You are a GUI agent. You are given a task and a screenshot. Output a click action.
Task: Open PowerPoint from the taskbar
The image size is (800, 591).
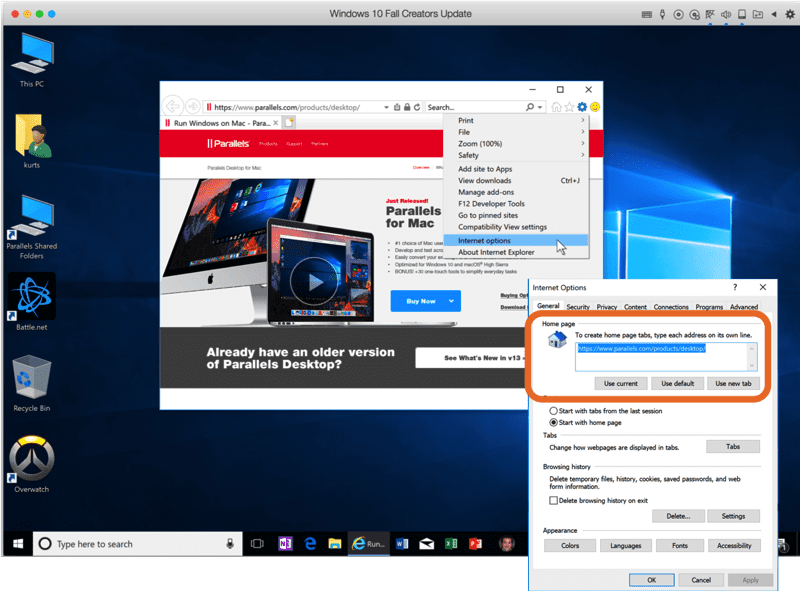click(476, 544)
